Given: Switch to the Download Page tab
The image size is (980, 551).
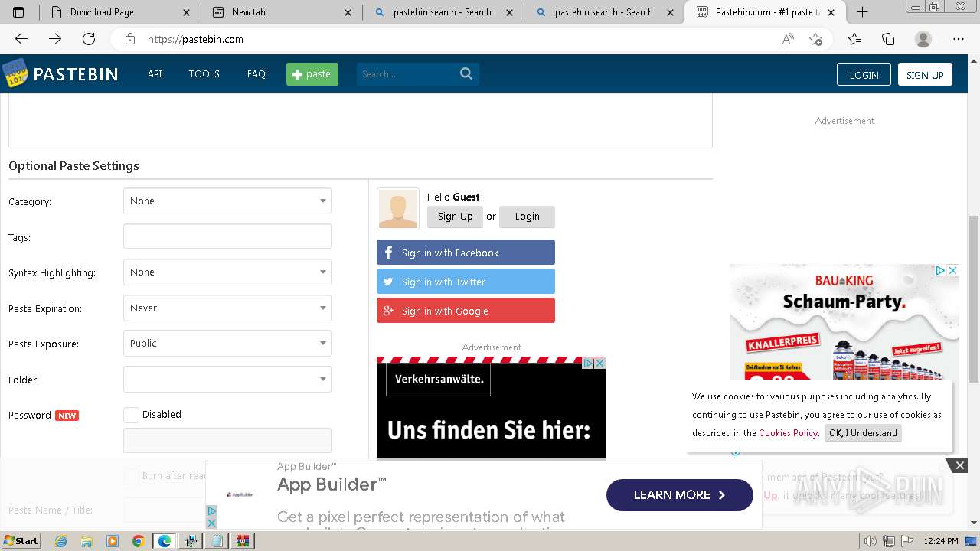Looking at the screenshot, I should (x=115, y=12).
